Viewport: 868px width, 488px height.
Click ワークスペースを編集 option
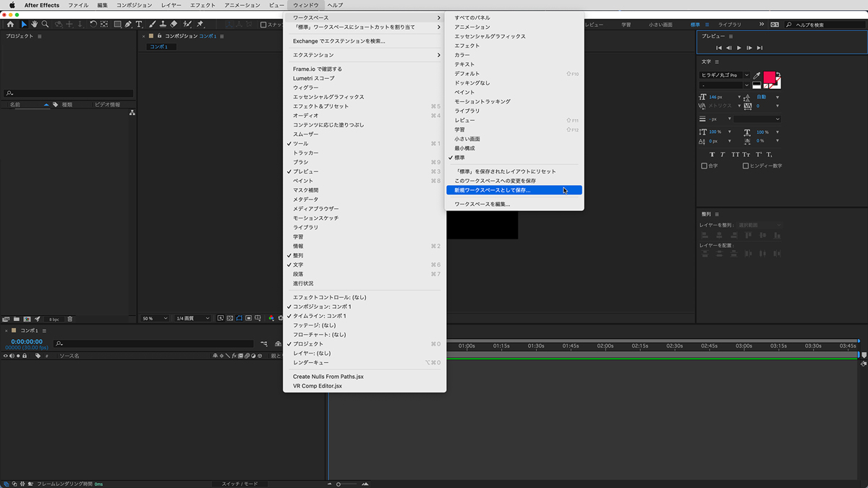[x=482, y=205]
